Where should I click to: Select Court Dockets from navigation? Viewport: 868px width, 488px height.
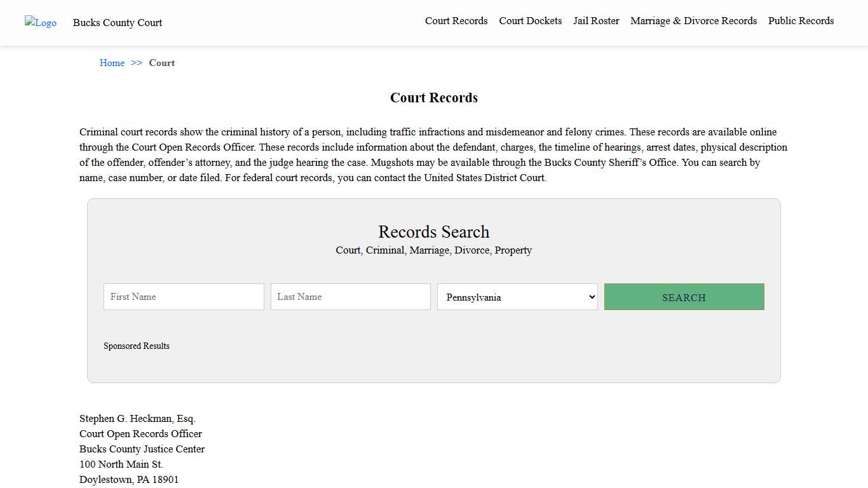click(x=530, y=20)
